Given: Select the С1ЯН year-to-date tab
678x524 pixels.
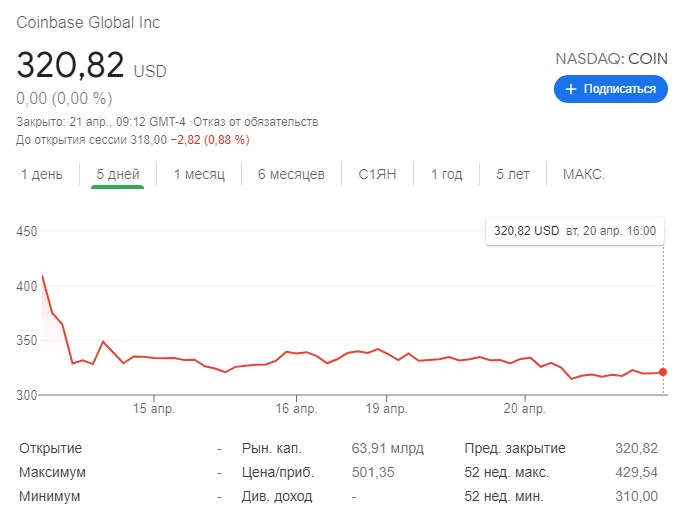Looking at the screenshot, I should (x=377, y=174).
